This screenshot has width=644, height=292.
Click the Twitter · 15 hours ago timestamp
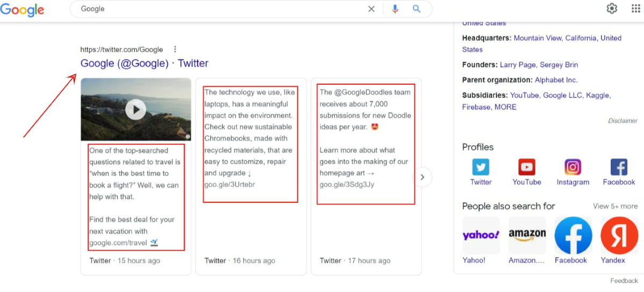coord(125,260)
